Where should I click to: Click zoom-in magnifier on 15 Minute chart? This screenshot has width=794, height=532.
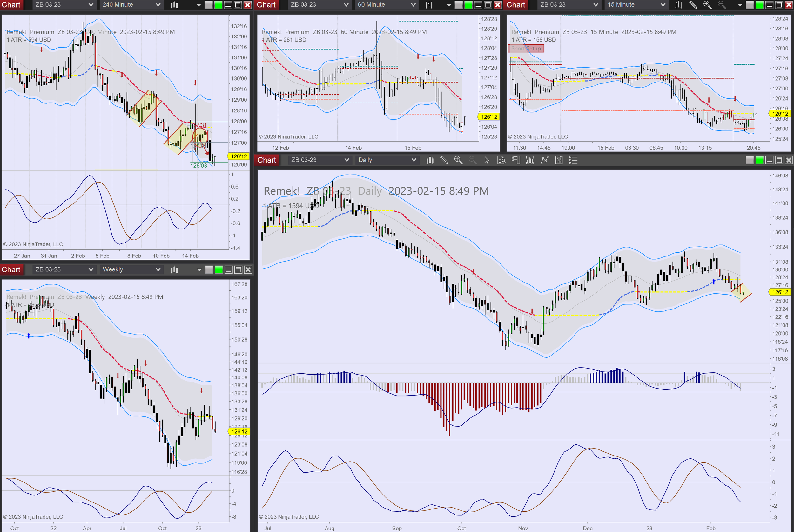click(x=707, y=5)
